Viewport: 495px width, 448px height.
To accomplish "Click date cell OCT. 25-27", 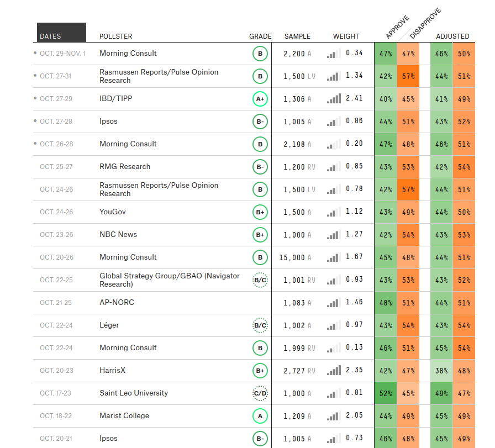I will click(56, 167).
